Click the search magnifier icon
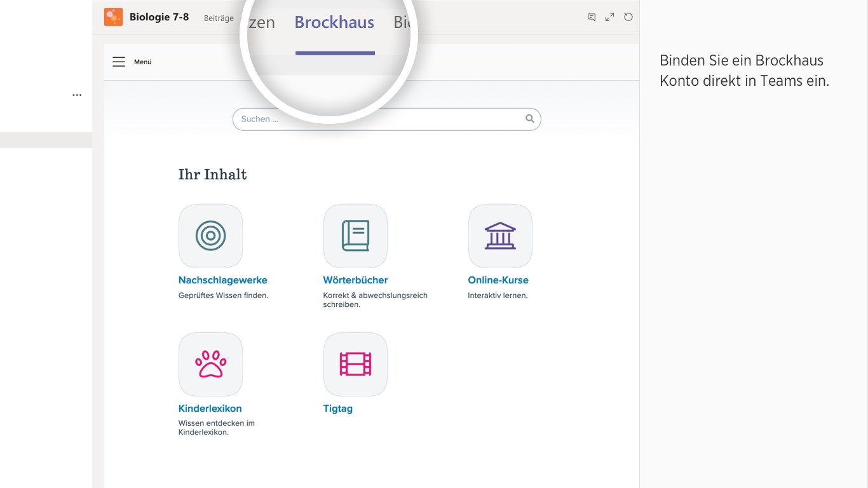The height and width of the screenshot is (488, 868). coord(530,119)
